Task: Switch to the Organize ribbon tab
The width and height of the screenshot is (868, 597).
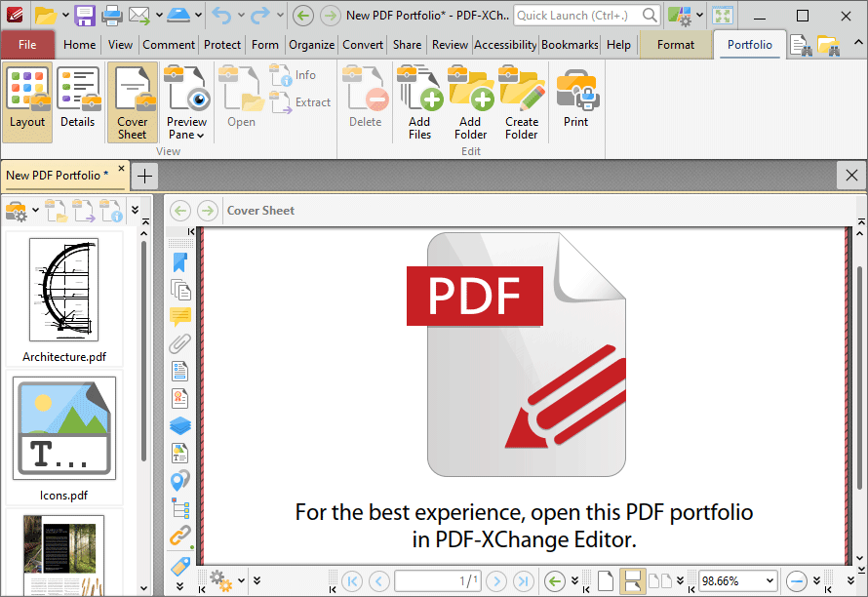Action: click(x=312, y=45)
